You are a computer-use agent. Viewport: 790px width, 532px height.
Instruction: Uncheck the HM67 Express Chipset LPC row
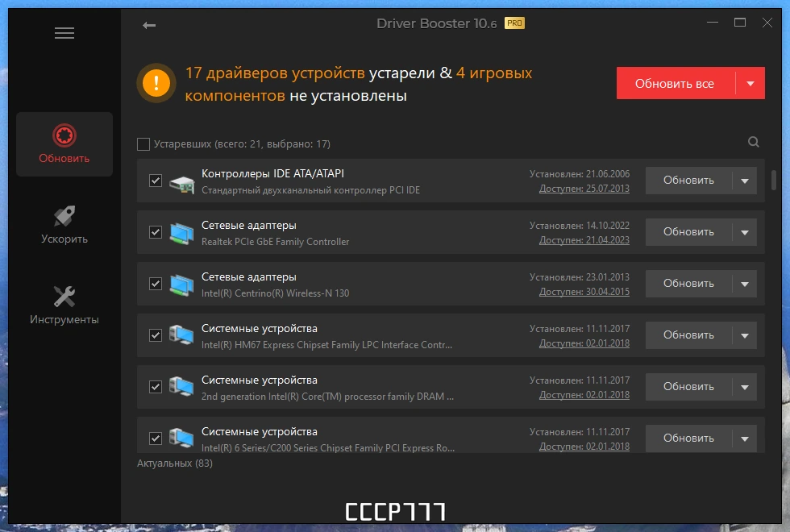(156, 335)
